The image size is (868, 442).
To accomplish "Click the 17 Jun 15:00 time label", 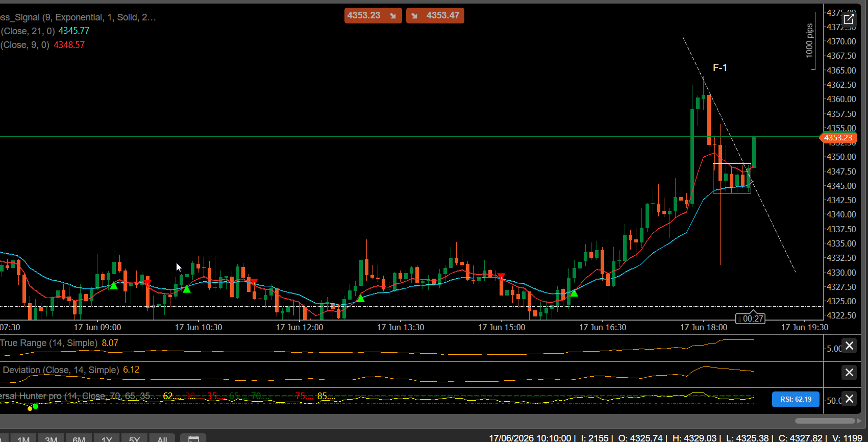I will coord(502,327).
